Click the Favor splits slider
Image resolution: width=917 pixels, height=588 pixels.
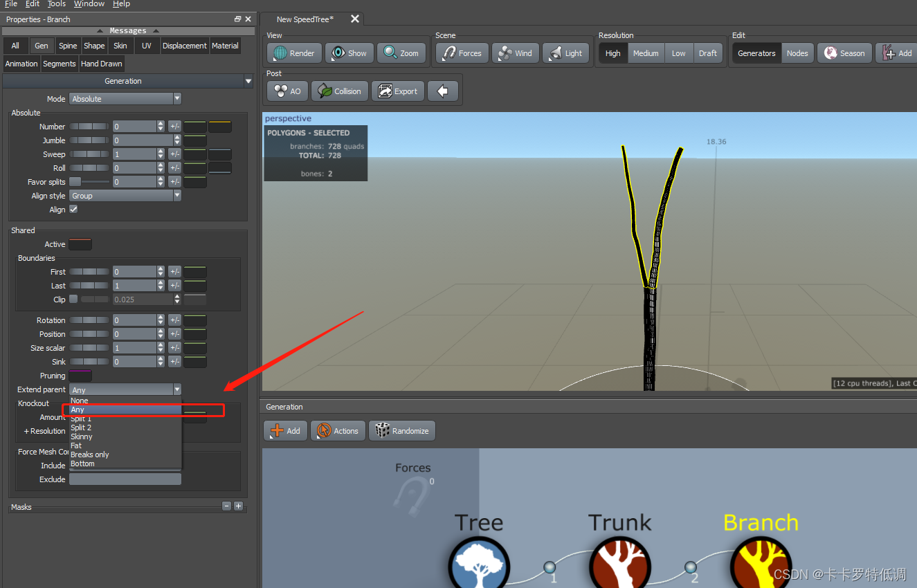click(x=89, y=182)
